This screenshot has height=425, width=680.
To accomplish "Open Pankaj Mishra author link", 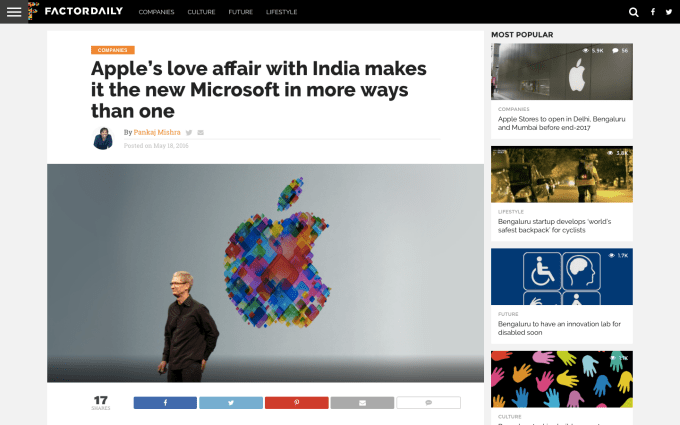I will point(157,132).
